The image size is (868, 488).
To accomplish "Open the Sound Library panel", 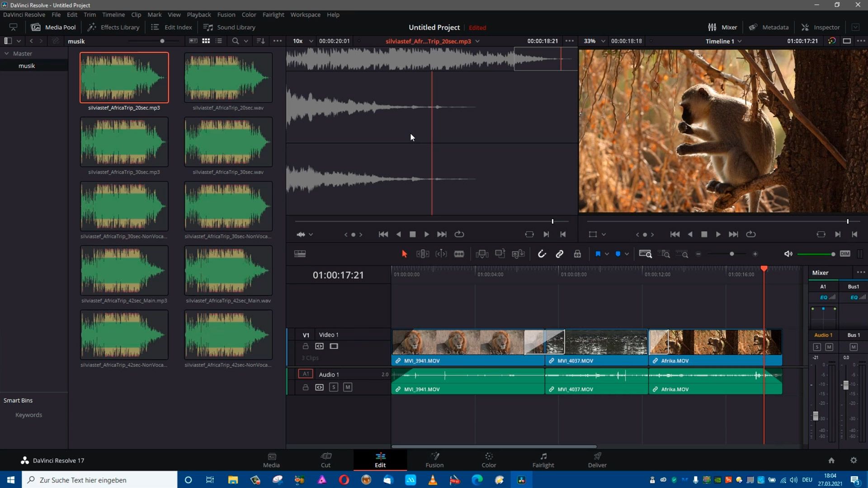I will point(229,27).
